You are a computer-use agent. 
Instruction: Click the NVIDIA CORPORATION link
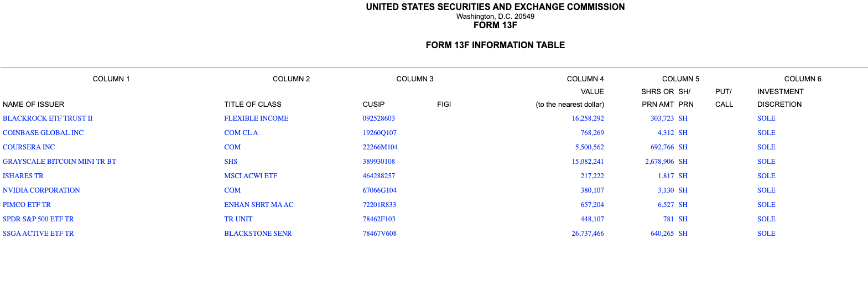point(41,190)
